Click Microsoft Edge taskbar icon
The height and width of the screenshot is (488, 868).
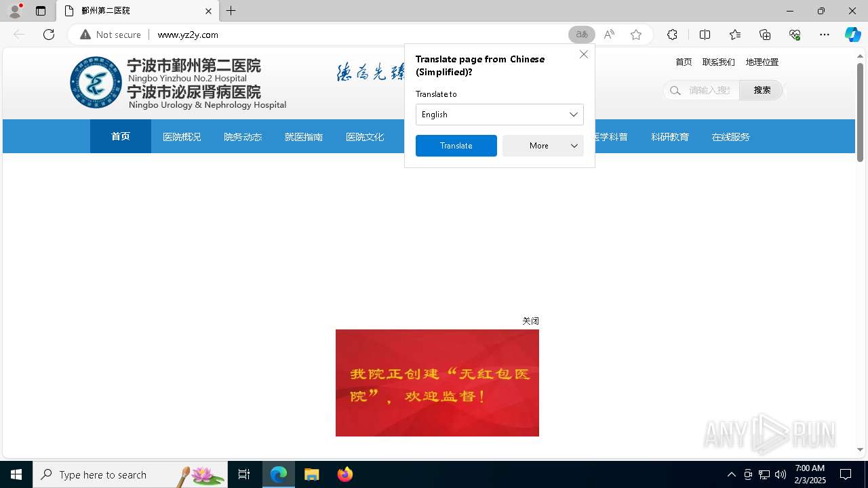tap(279, 474)
